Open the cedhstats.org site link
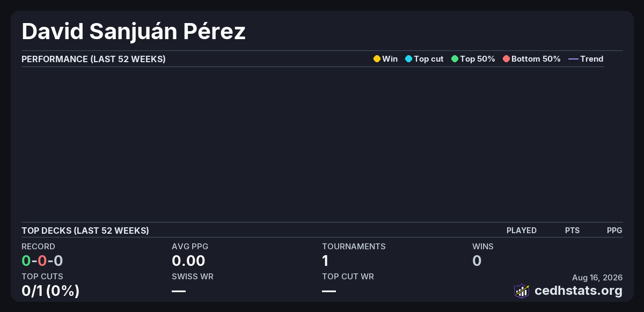Image resolution: width=644 pixels, height=312 pixels. [x=579, y=291]
